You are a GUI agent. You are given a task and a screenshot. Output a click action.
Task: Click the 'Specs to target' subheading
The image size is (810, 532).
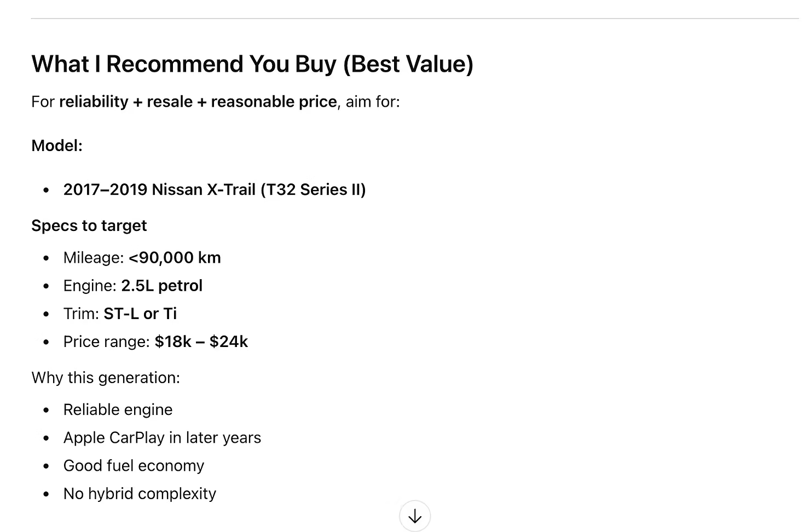pyautogui.click(x=89, y=225)
